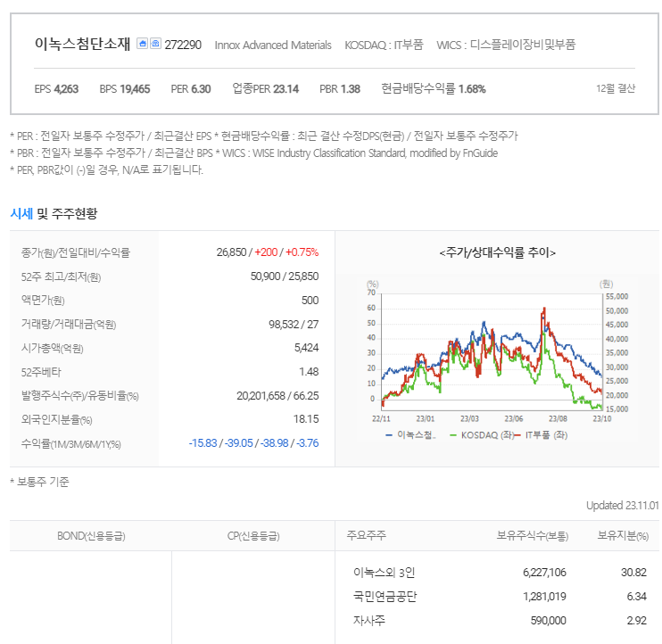The height and width of the screenshot is (644, 662).
Task: Click 52-week high/low 50,900 / 25,850
Action: pos(284,277)
